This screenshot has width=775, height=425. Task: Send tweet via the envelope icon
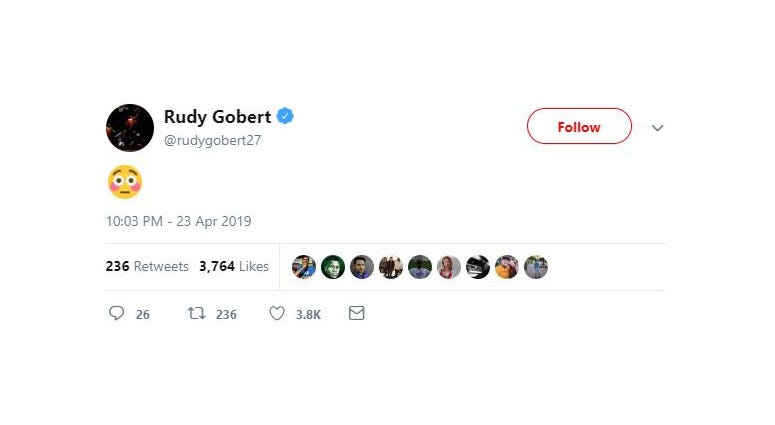pyautogui.click(x=356, y=313)
